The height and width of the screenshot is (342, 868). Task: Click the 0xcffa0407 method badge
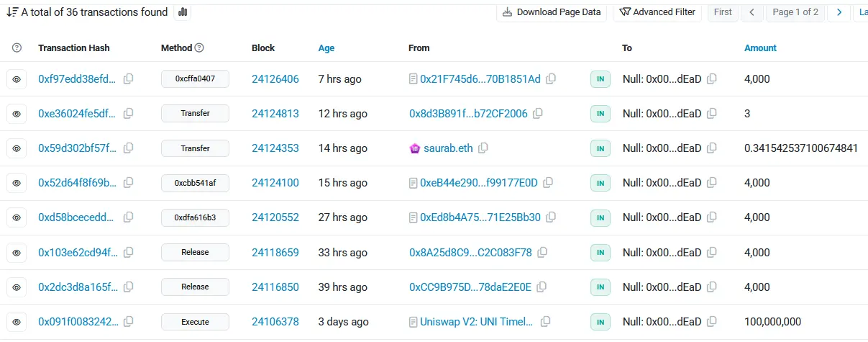pos(195,79)
